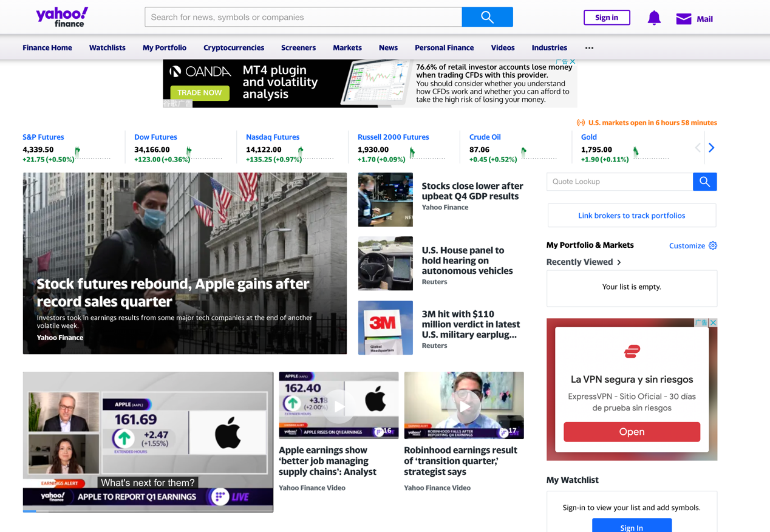The width and height of the screenshot is (770, 532).
Task: Close the OANDA banner ad
Action: point(573,62)
